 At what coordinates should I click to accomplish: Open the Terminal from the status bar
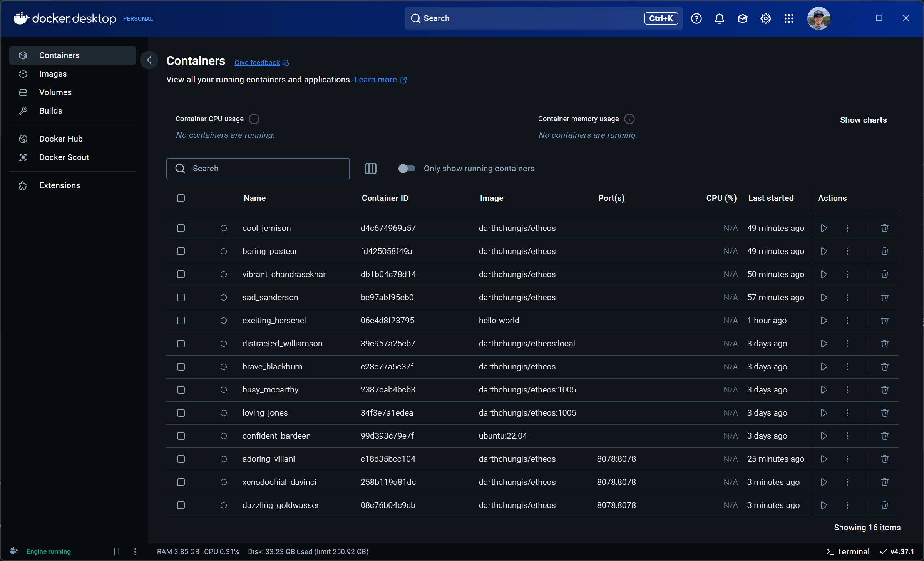pyautogui.click(x=848, y=552)
